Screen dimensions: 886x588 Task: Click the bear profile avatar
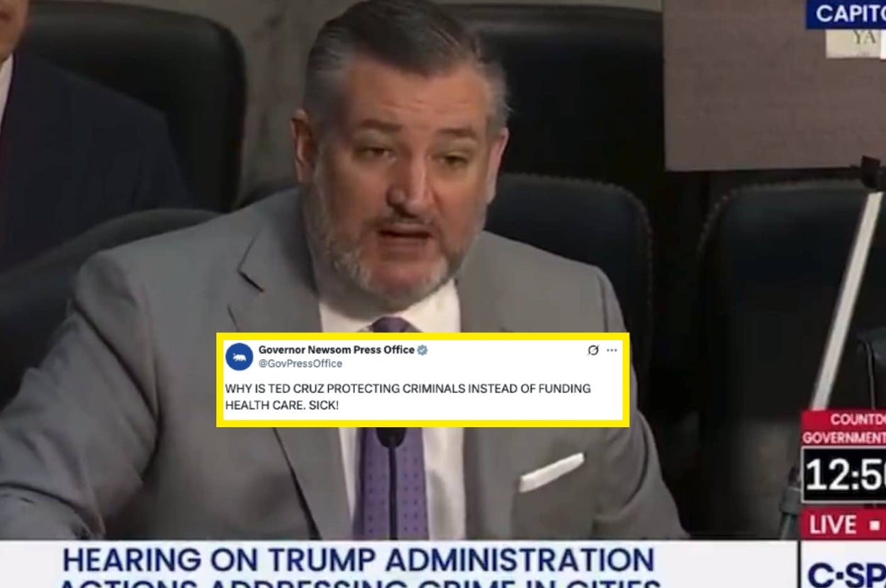coord(240,356)
